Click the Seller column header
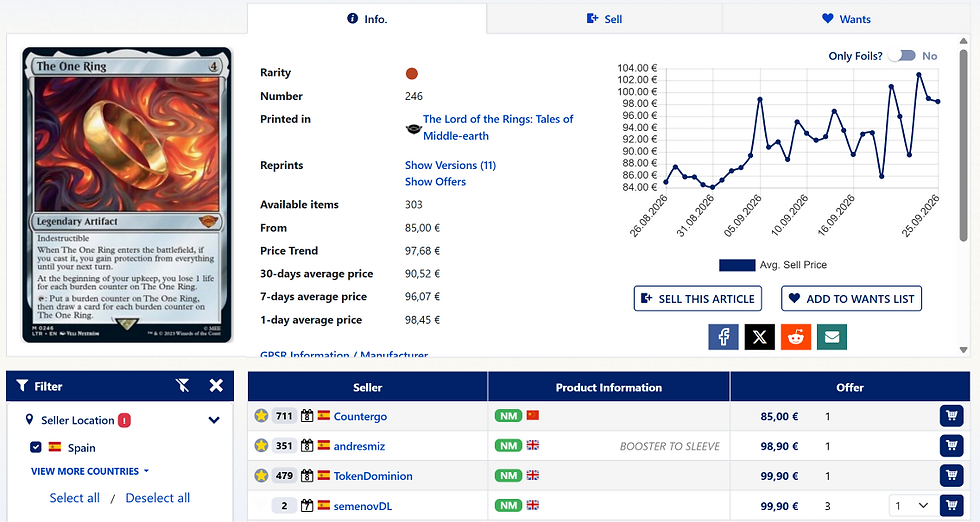This screenshot has width=980, height=522. (x=368, y=387)
